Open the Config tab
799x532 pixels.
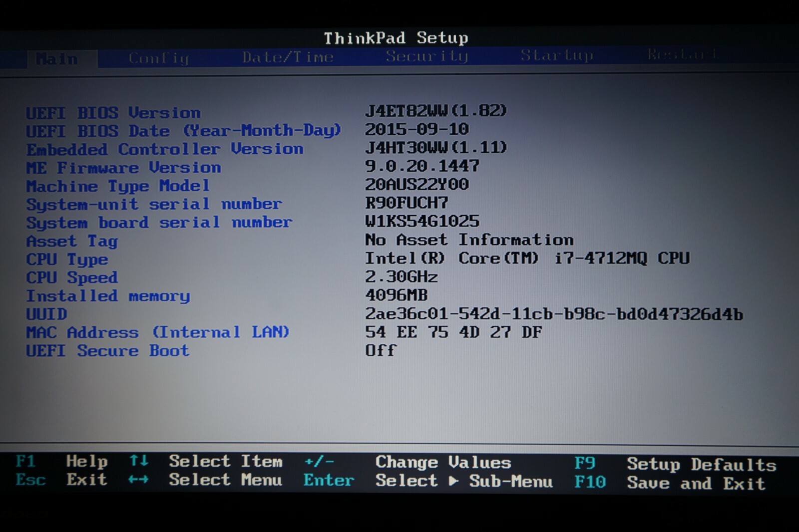tap(159, 58)
